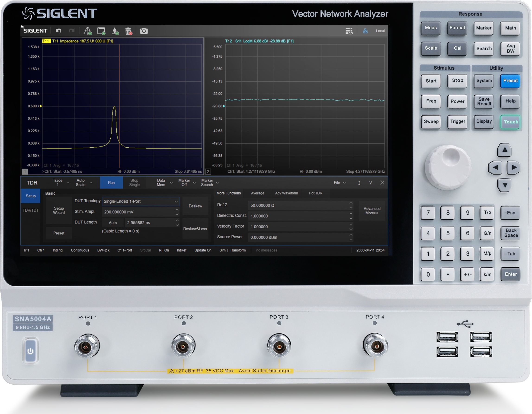Screen dimensions: 532x414
Task: Expand the Auto Scale dropdown
Action: [x=91, y=183]
